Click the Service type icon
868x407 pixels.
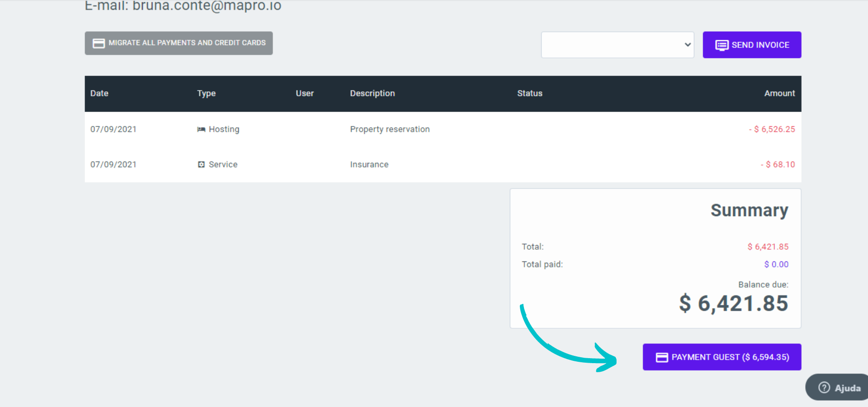(x=201, y=165)
